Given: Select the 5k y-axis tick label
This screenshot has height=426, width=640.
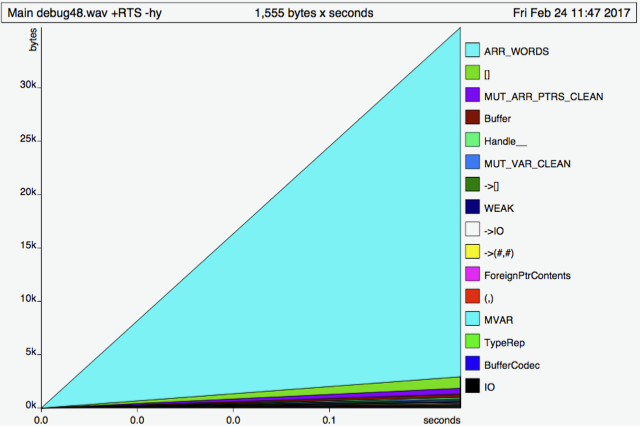Looking at the screenshot, I should point(31,352).
